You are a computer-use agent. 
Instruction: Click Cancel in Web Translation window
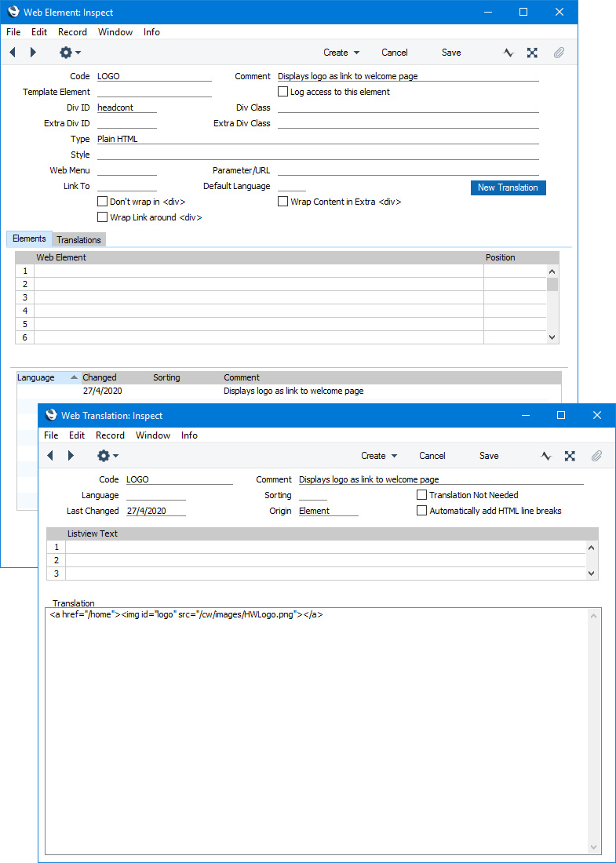pyautogui.click(x=432, y=456)
